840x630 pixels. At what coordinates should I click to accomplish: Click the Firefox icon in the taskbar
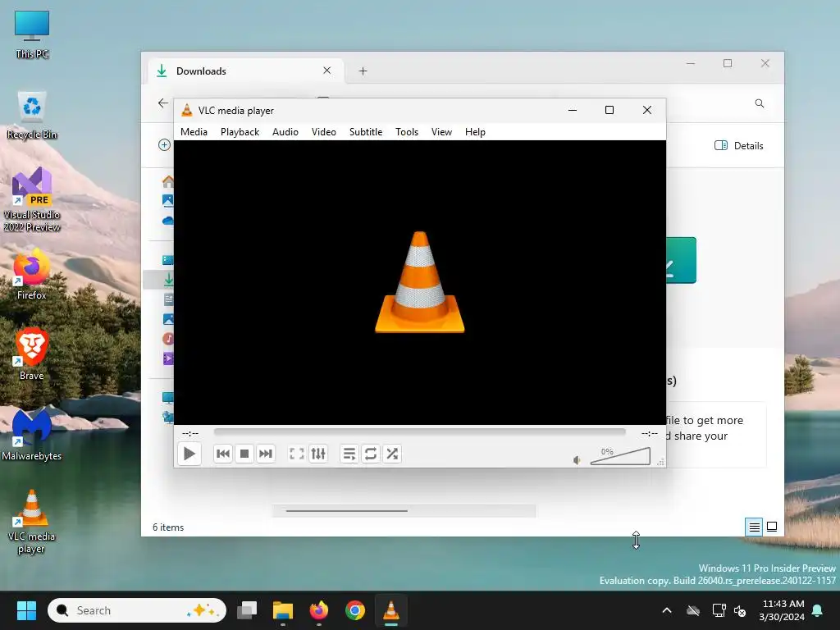click(319, 610)
